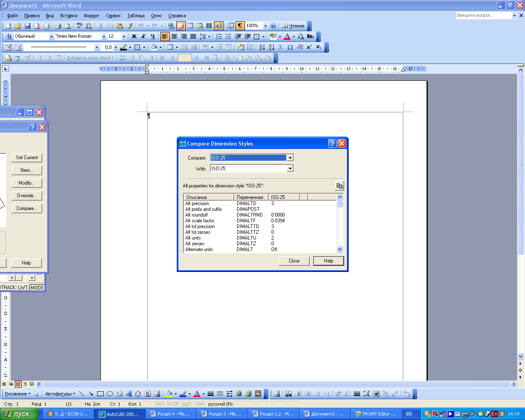
Task: Open the Таблица menu
Action: (x=136, y=16)
